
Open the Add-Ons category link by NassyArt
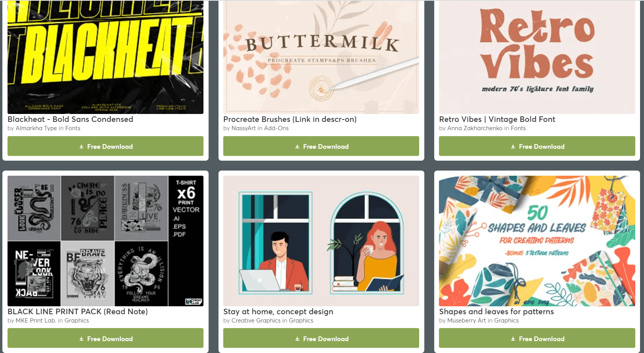pos(276,128)
